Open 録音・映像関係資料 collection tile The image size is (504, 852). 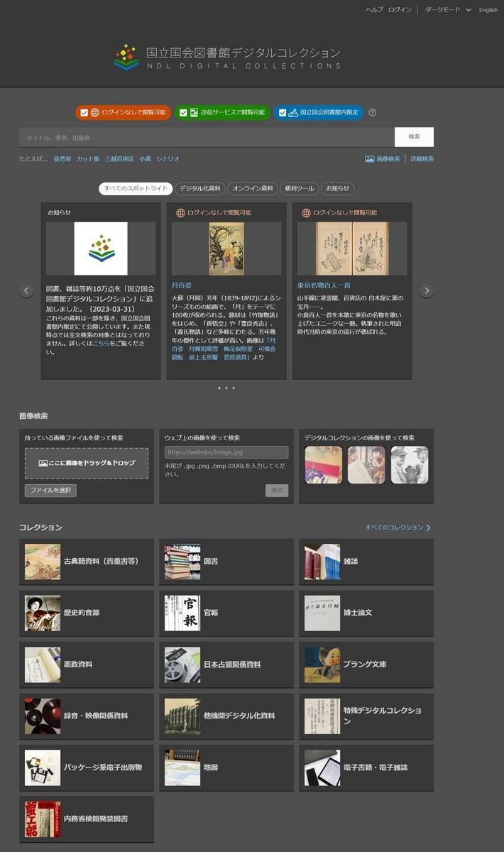(x=86, y=716)
